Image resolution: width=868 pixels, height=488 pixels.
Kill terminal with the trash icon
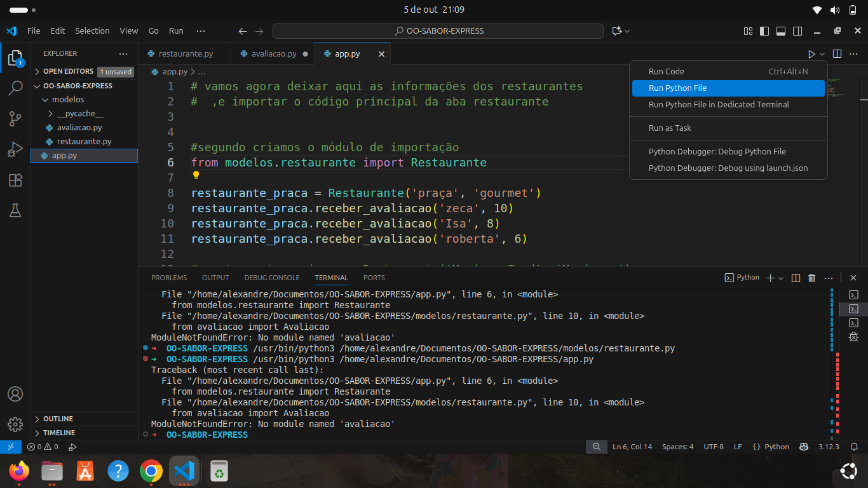pyautogui.click(x=811, y=278)
